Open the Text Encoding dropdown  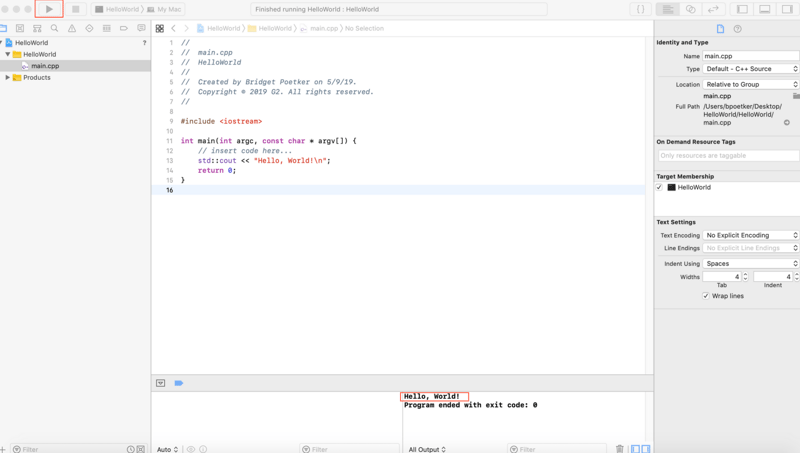coord(751,235)
